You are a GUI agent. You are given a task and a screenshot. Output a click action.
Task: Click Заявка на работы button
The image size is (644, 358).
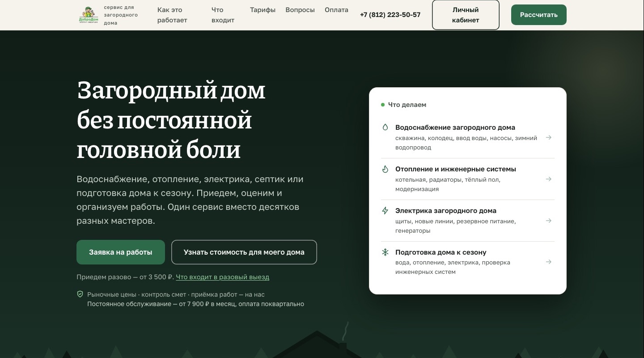click(x=121, y=252)
